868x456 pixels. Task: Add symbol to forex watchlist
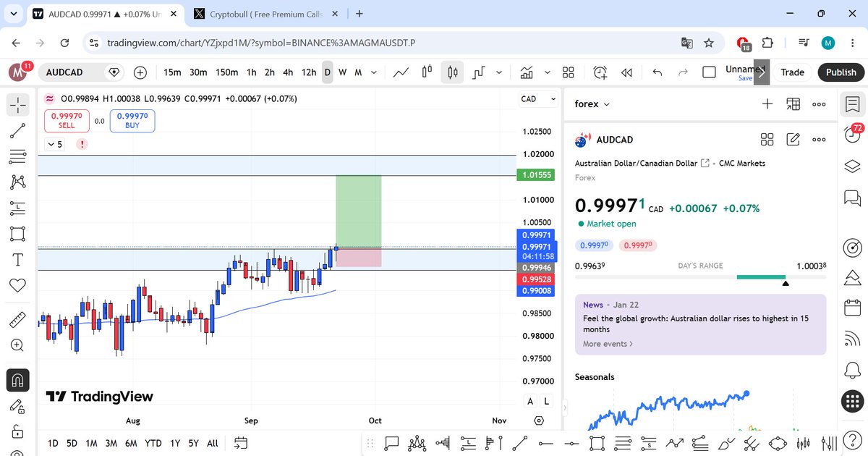pos(767,104)
